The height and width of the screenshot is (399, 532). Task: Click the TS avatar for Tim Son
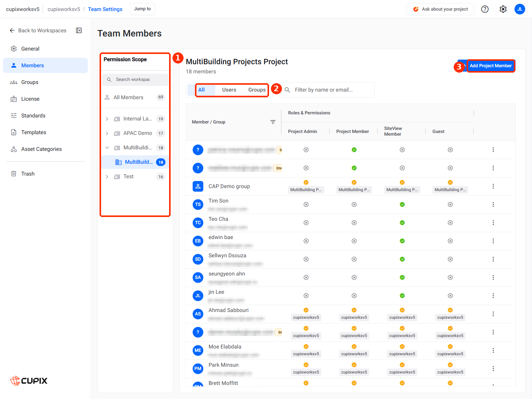click(x=198, y=204)
